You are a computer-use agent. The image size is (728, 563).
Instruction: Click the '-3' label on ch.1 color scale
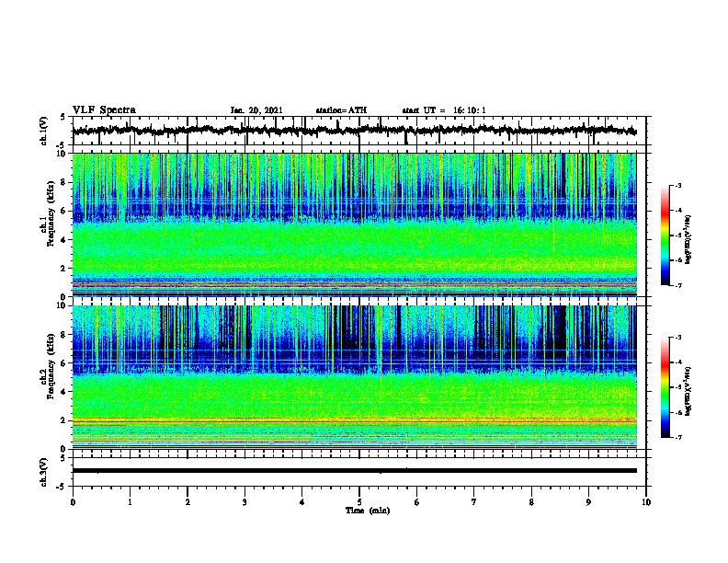[678, 185]
